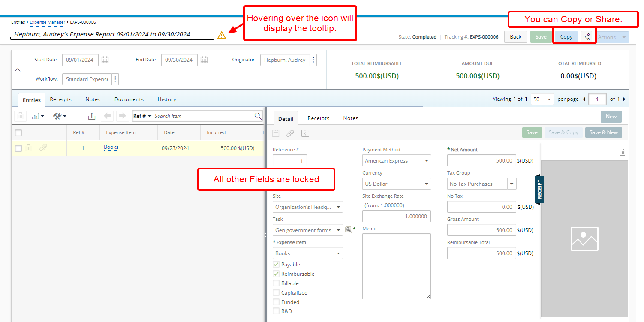Screen dimensions: 644x322
Task: Click the attachment paperclip in the Detail toolbar
Action: (x=290, y=133)
